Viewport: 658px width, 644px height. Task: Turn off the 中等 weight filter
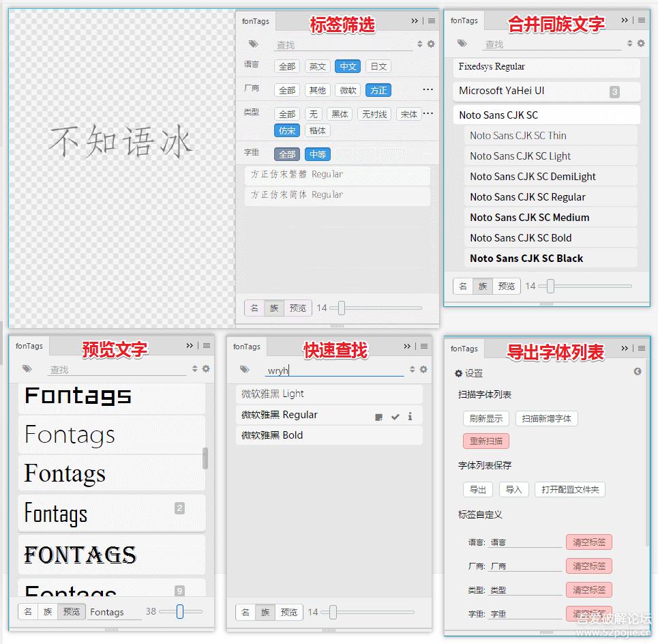click(318, 154)
